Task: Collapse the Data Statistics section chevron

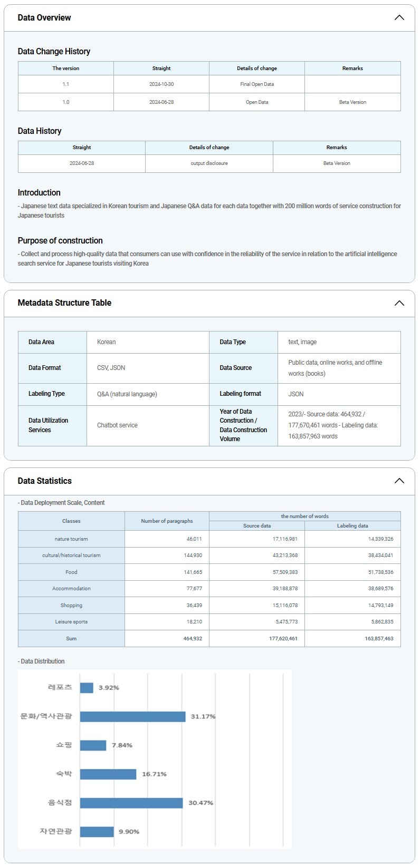Action: coord(399,481)
